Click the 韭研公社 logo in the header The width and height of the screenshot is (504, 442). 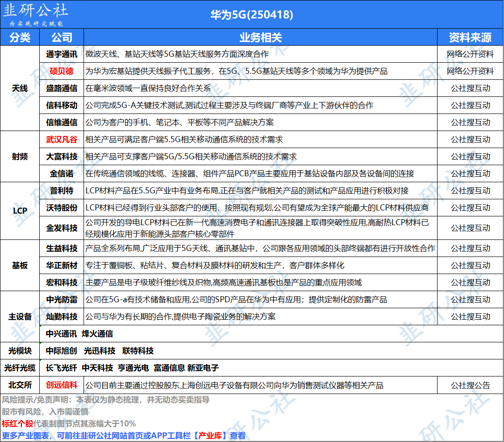[x=36, y=15]
